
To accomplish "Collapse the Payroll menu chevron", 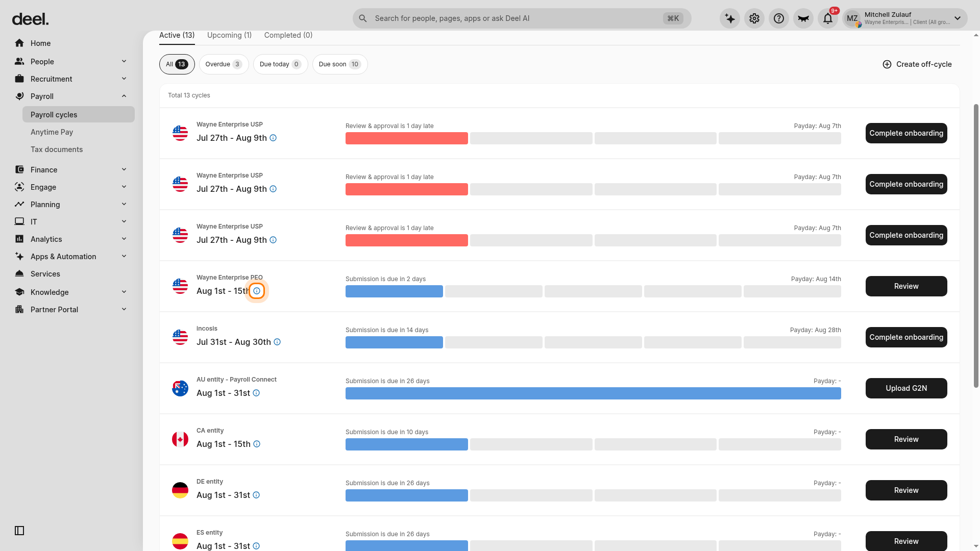I will [124, 96].
